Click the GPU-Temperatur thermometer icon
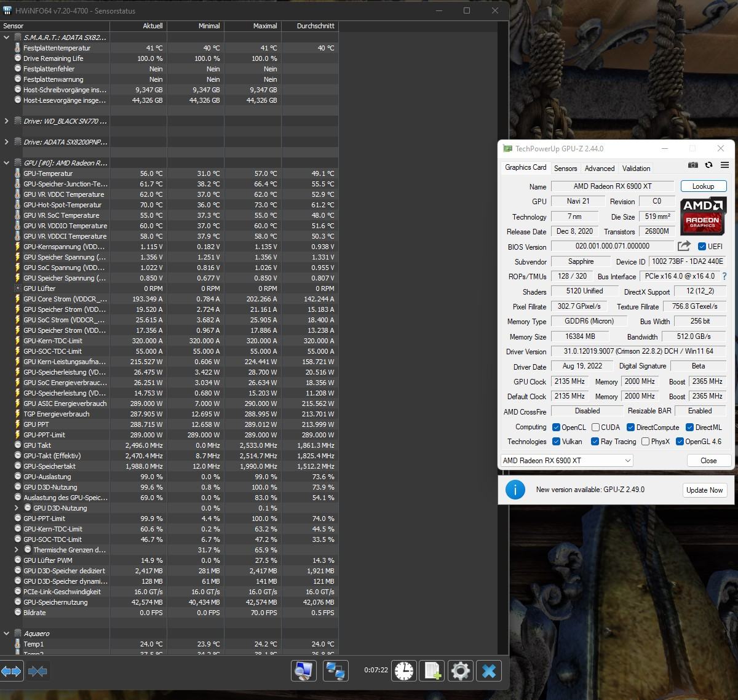Screen dimensions: 738x700 [18, 173]
